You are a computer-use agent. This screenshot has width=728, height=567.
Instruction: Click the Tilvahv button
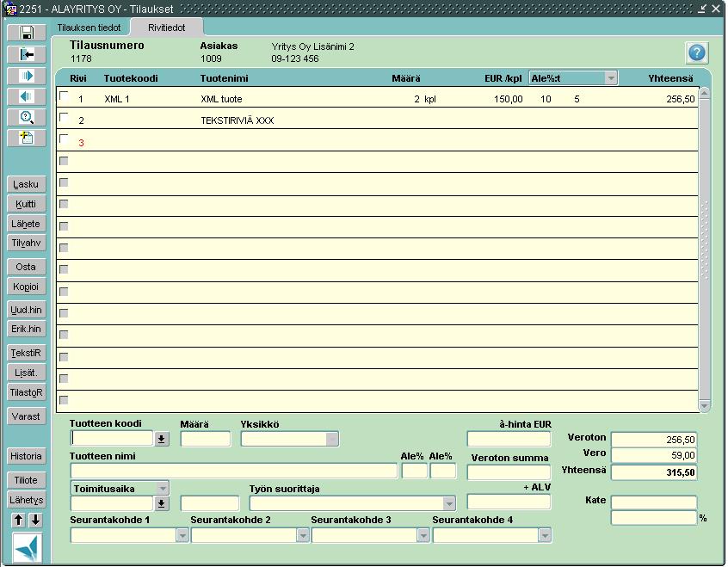27,243
